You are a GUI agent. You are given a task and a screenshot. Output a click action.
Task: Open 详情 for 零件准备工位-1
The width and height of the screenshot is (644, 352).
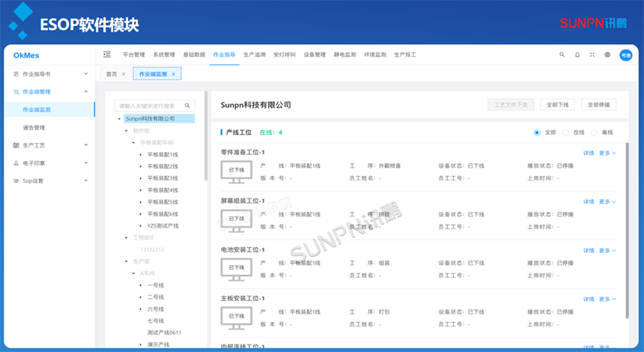(589, 154)
